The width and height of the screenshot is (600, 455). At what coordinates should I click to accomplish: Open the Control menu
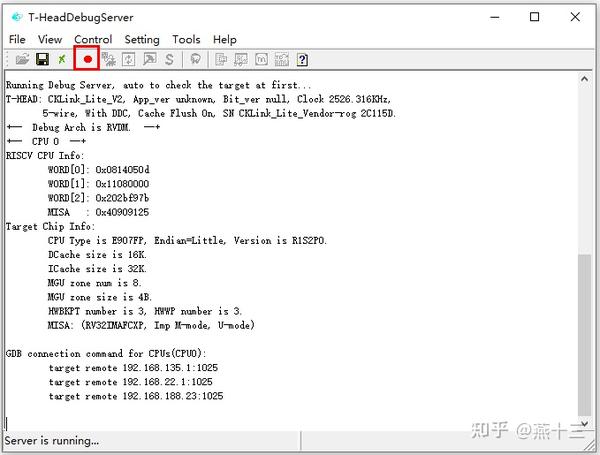pos(93,39)
